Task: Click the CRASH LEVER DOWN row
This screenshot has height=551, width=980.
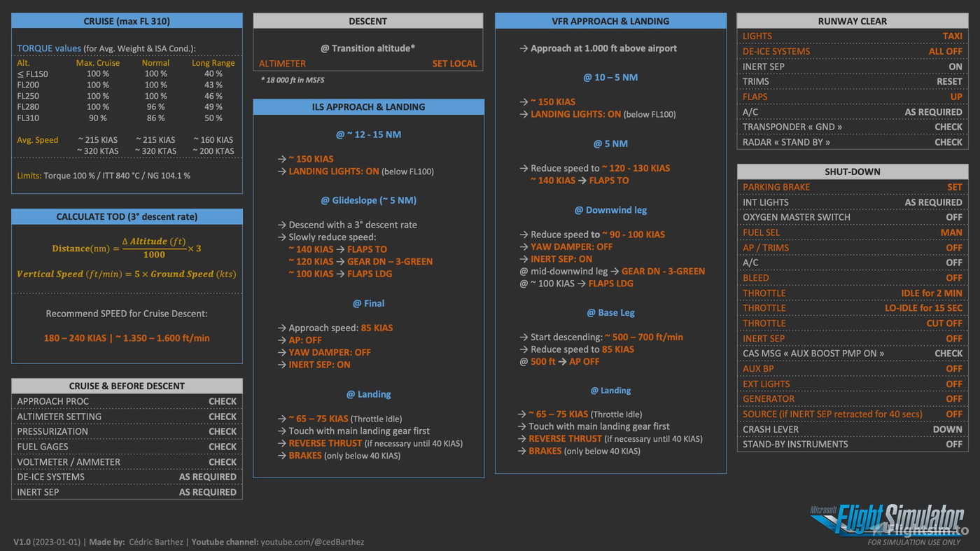Action: click(x=852, y=429)
